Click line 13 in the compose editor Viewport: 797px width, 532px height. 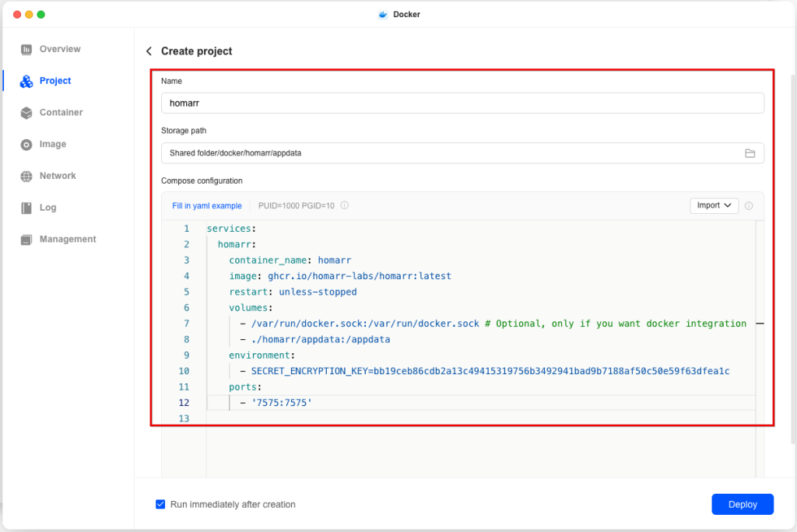pyautogui.click(x=467, y=418)
